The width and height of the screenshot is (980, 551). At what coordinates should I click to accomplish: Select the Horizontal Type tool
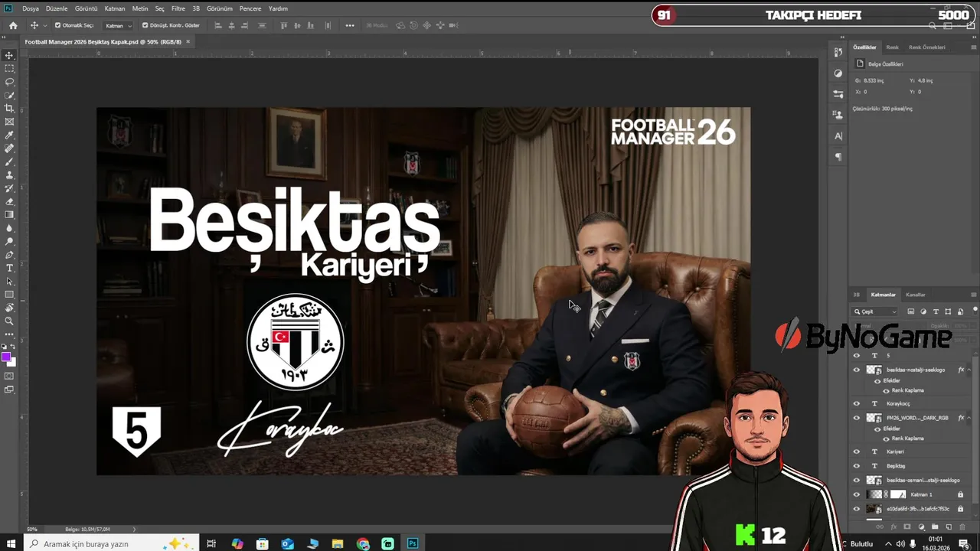pyautogui.click(x=9, y=268)
